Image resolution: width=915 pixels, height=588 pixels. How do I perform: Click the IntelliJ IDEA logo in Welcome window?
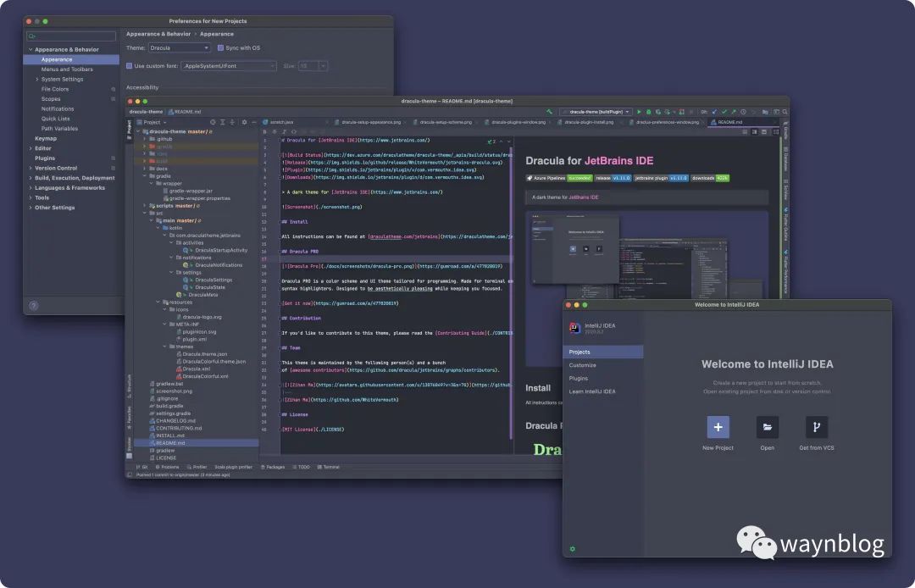(574, 329)
